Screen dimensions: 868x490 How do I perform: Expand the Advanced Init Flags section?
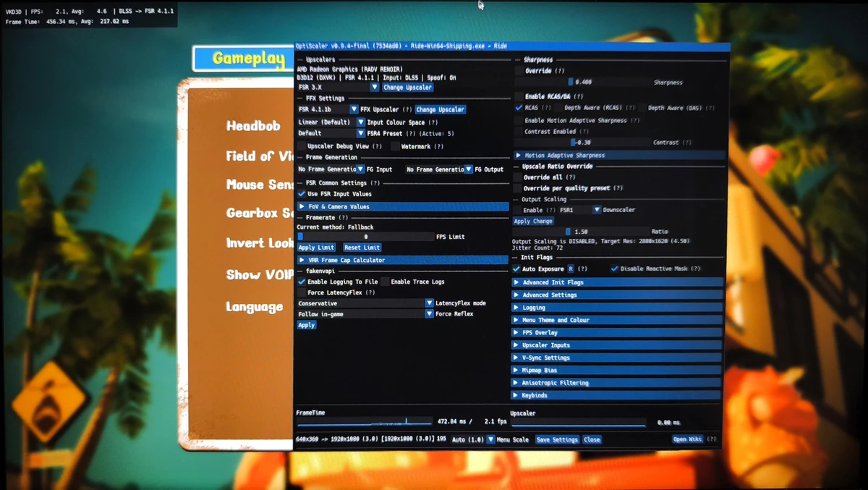[618, 282]
